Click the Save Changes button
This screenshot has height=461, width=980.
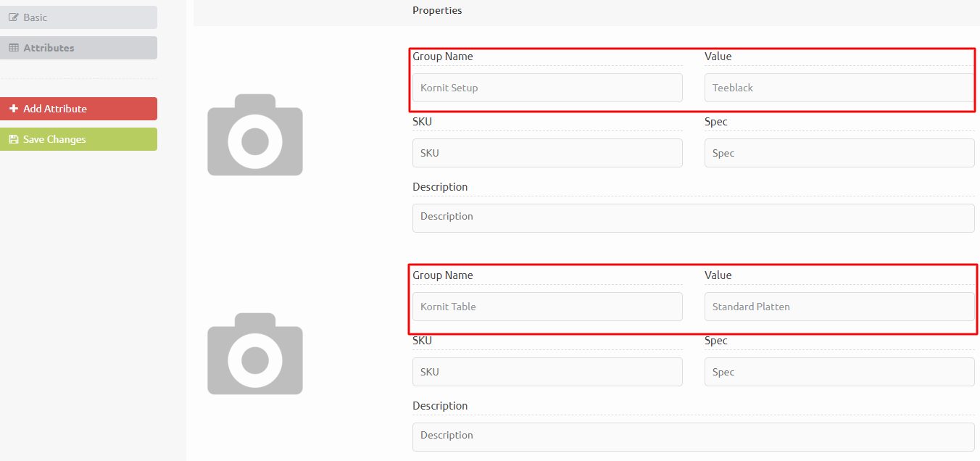point(78,139)
